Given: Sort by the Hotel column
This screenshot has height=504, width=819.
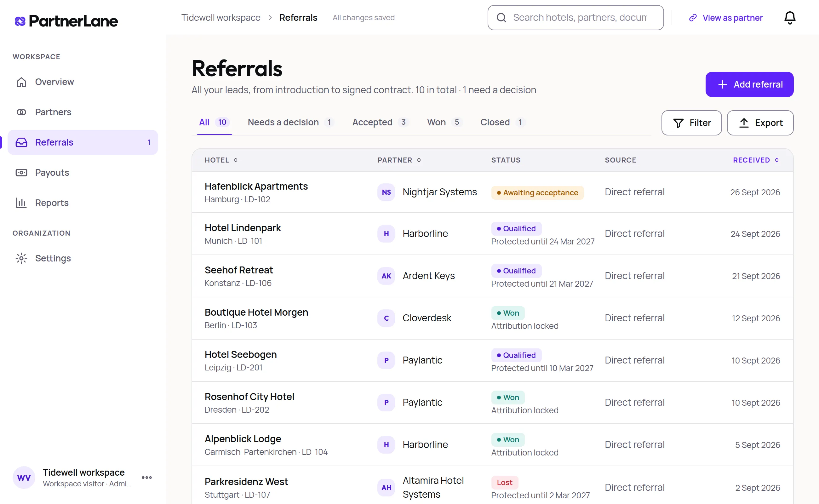Looking at the screenshot, I should tap(221, 160).
